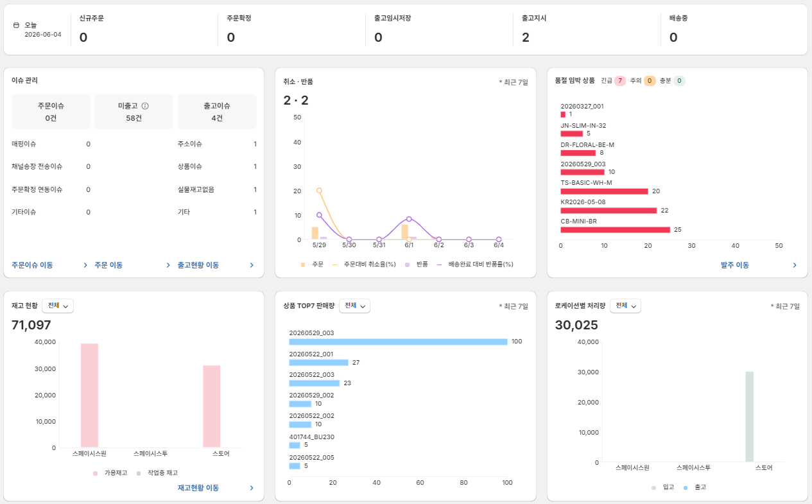812x504 pixels.
Task: Click the 긴급 7 red badge
Action: (619, 81)
